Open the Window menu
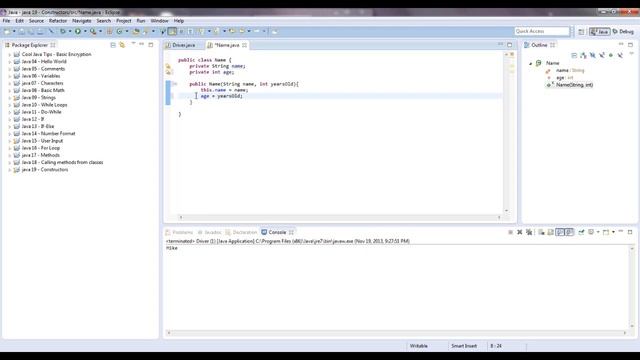Image resolution: width=640 pixels, height=360 pixels. (x=159, y=21)
